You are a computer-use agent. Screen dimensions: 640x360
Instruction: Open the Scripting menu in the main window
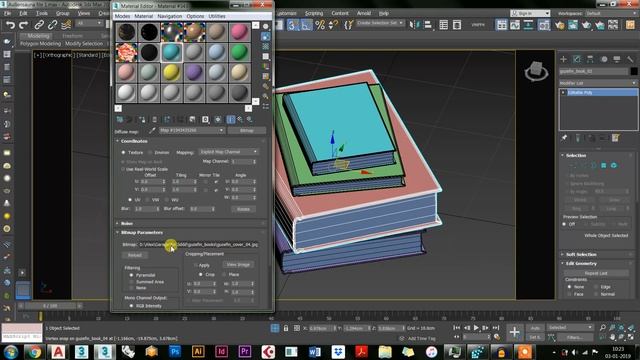(x=313, y=13)
